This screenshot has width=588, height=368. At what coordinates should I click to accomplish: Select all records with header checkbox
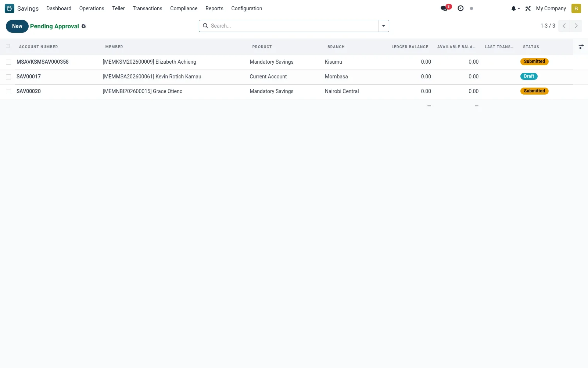8,46
